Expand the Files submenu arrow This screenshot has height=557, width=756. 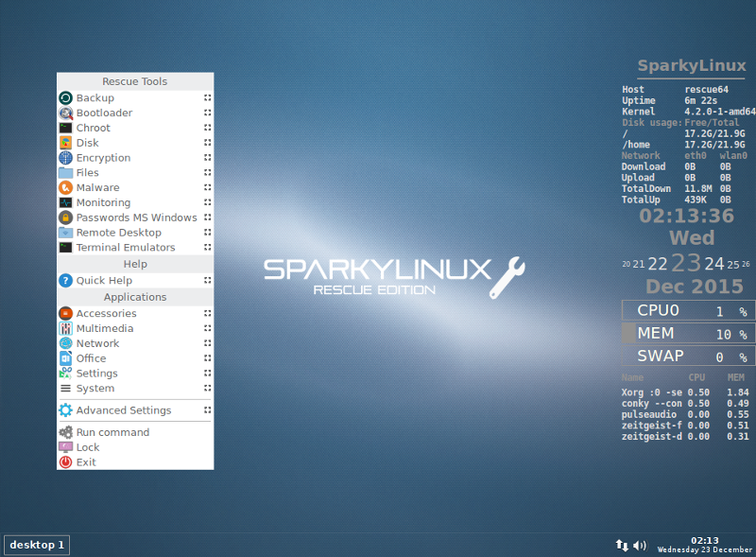pos(207,173)
